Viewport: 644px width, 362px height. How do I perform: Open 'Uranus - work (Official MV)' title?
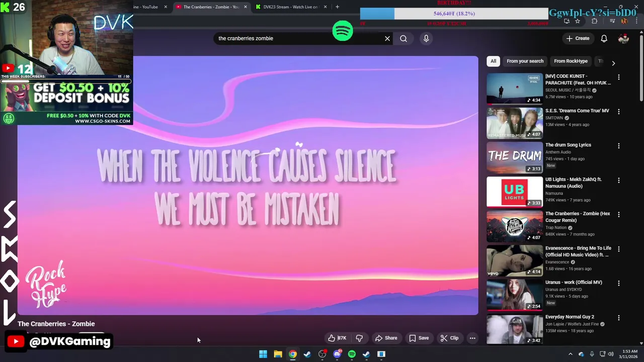click(574, 283)
